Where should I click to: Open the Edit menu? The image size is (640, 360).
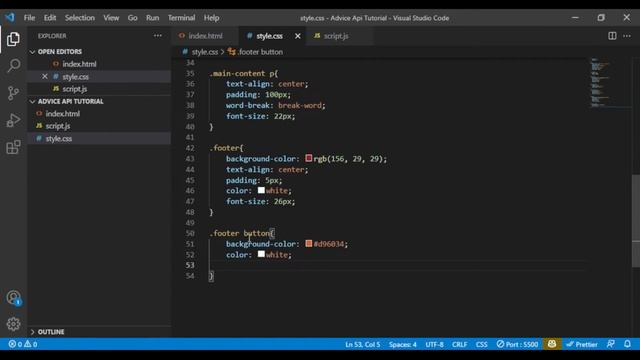tap(50, 18)
